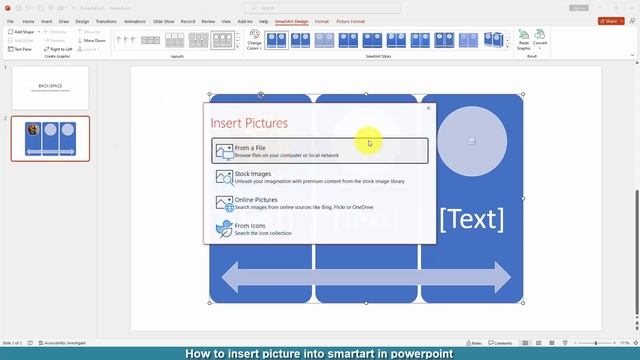Apply eighth SmartArt style thumbnail
The height and width of the screenshot is (360, 640).
[x=444, y=40]
